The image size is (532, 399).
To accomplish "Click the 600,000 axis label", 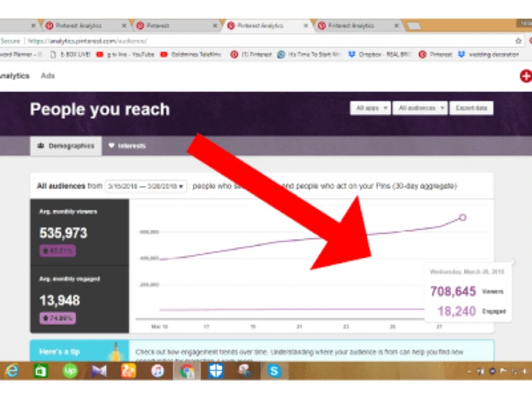I will (x=149, y=232).
